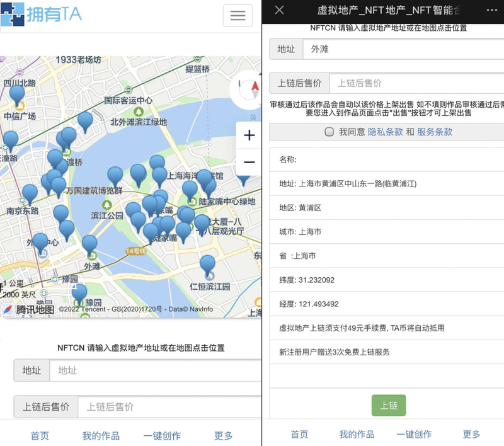Open the hamburger menu in the header
This screenshot has height=446, width=504.
click(238, 15)
